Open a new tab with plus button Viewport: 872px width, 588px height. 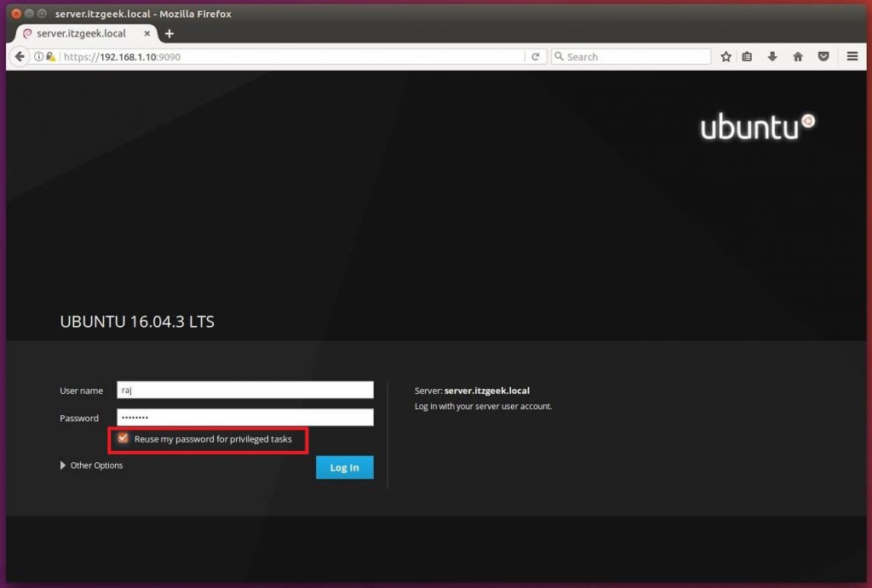tap(169, 34)
